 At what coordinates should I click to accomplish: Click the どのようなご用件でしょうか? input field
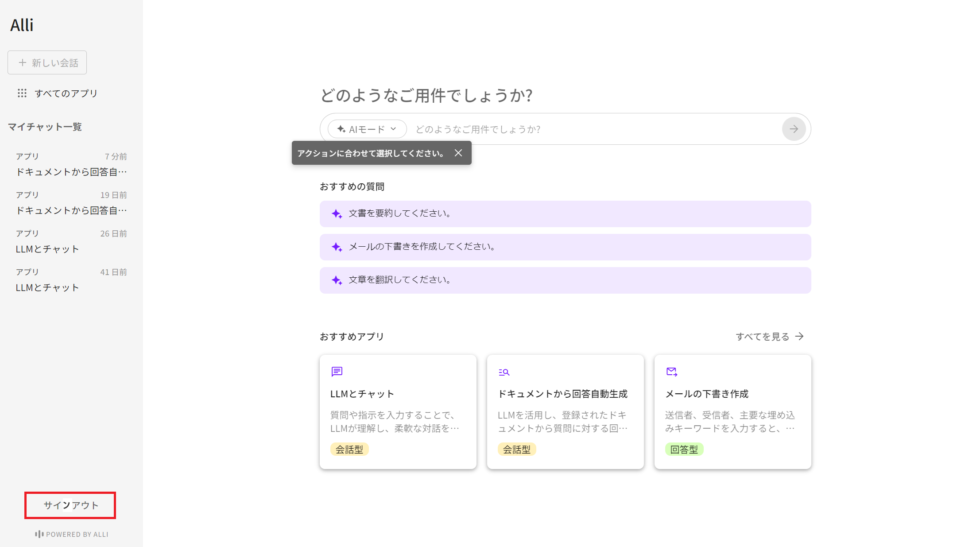tap(593, 129)
